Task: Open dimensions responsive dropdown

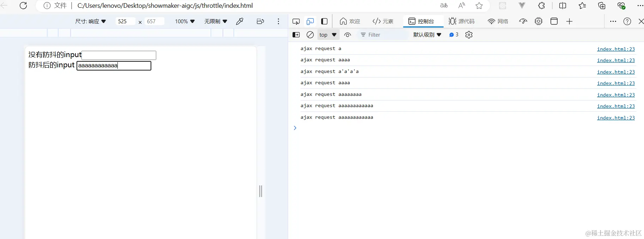Action: coord(90,21)
